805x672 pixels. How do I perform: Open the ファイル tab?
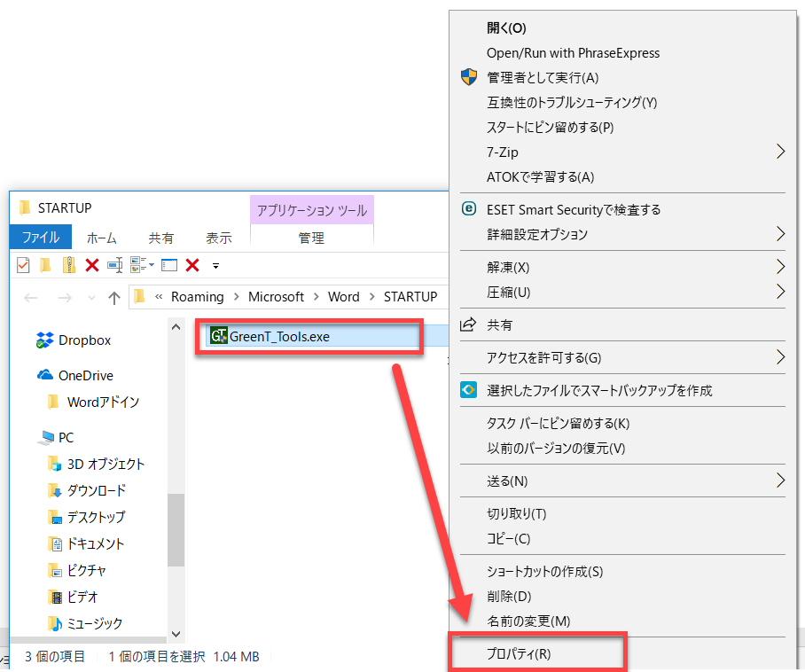tap(41, 238)
